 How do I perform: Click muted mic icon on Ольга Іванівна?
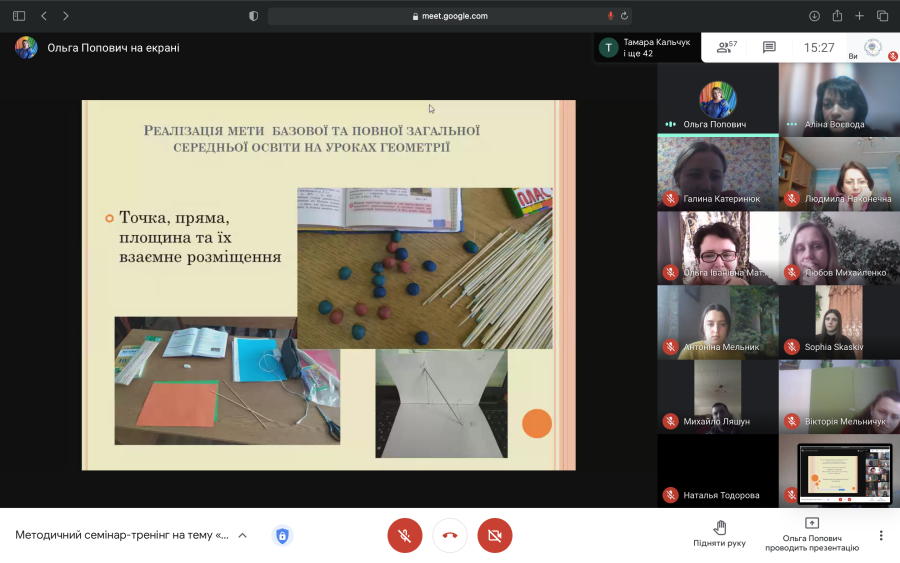click(670, 273)
